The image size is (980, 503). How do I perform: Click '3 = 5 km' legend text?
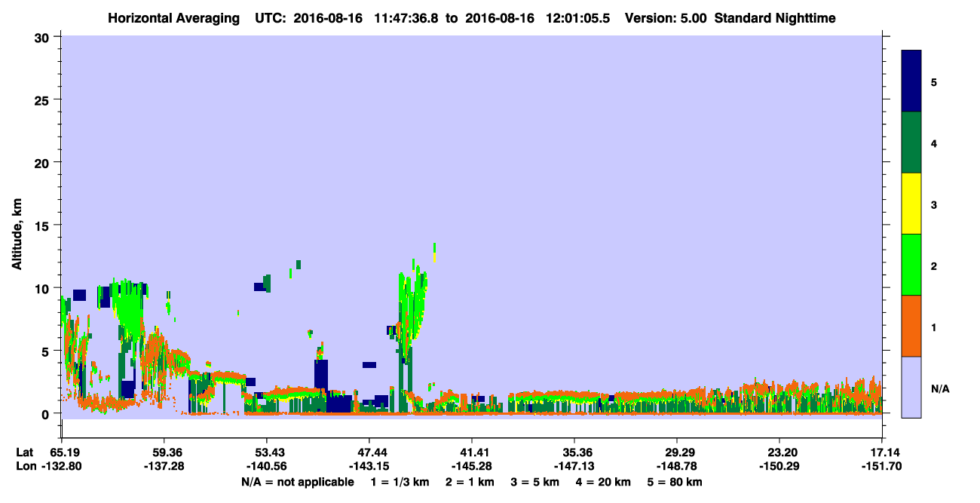click(x=535, y=482)
